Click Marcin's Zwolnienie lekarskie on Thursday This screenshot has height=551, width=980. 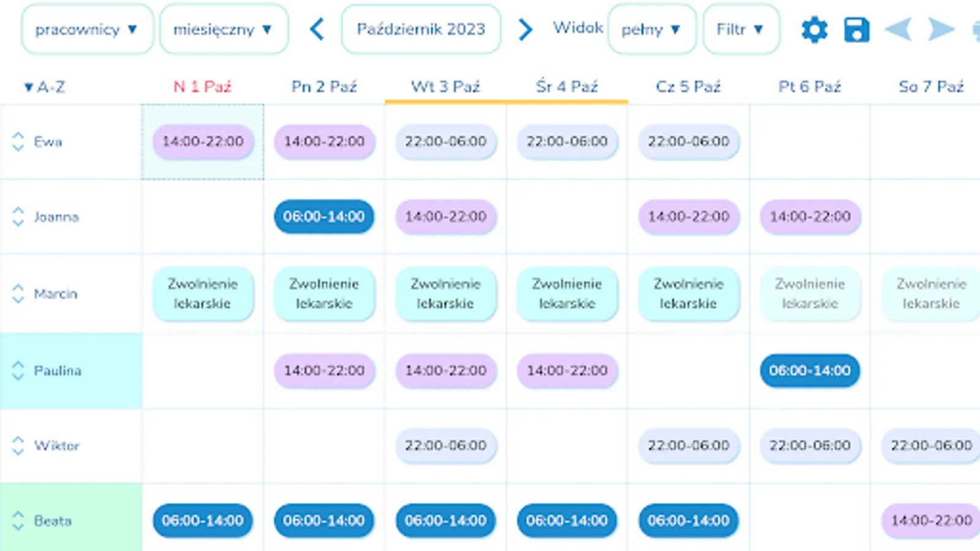(688, 294)
